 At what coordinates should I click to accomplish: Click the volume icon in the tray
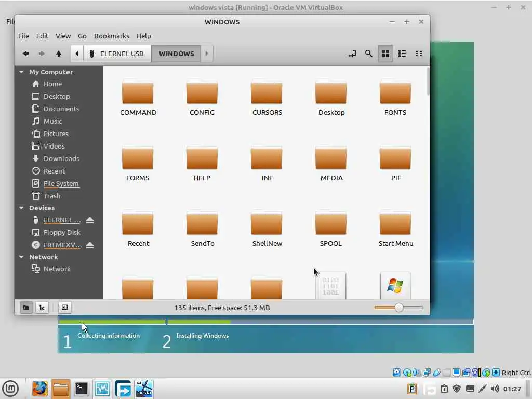pyautogui.click(x=495, y=389)
